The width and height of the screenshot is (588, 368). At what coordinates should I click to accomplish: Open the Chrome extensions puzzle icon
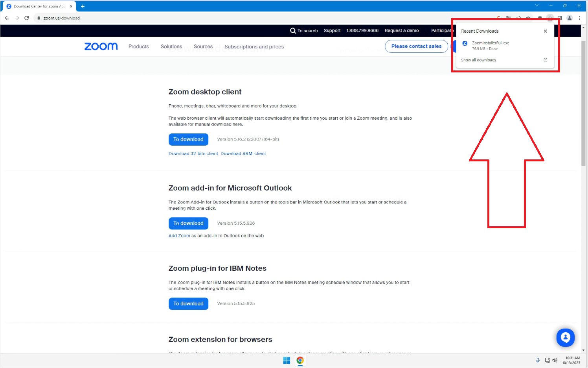tap(540, 18)
